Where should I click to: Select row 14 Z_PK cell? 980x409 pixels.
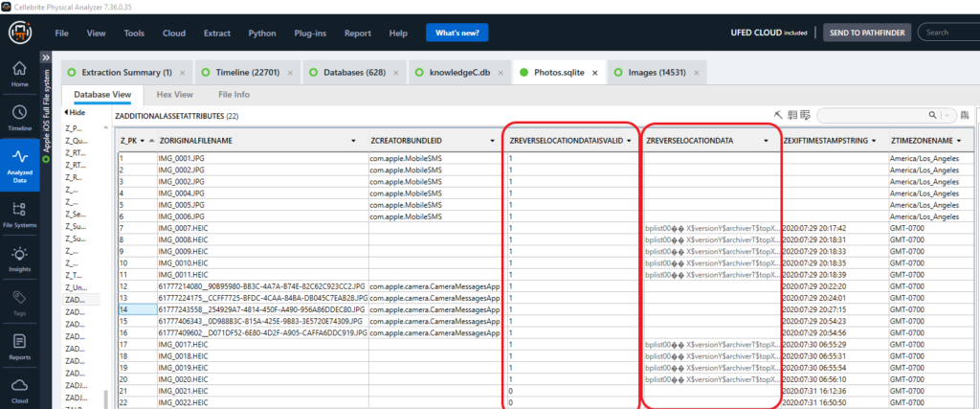point(138,309)
